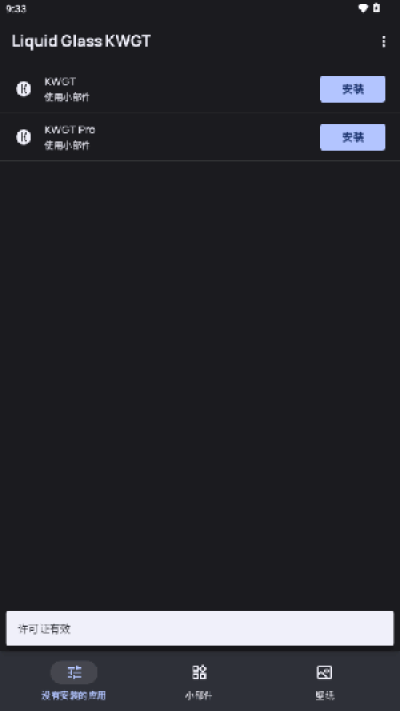Screen dimensions: 400x711
Task: Install KWGT using the 安装 button
Action: pos(352,89)
